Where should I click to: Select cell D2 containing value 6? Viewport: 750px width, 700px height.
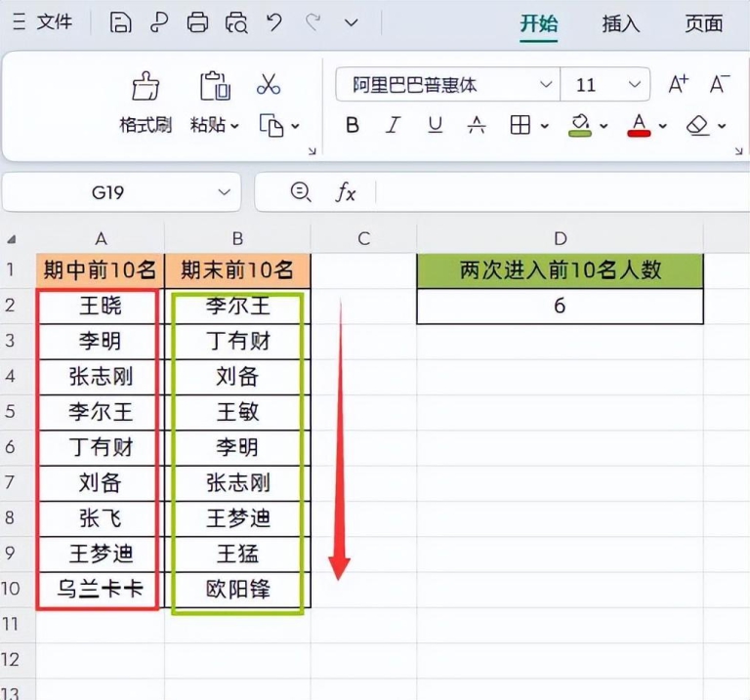click(x=560, y=307)
